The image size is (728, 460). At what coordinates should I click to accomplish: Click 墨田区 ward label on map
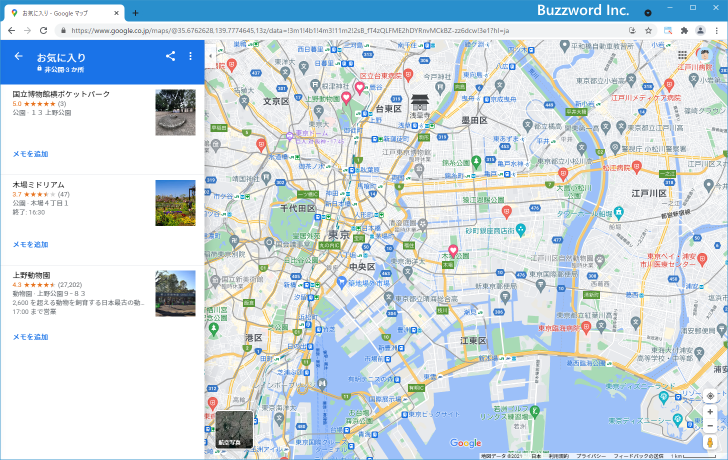click(x=474, y=120)
